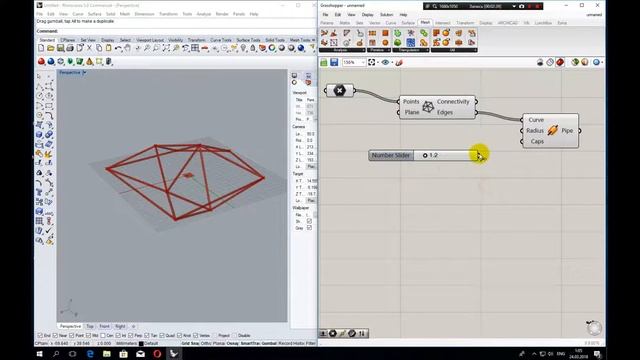Screen dimensions: 640x360
Task: Click the Grasshopper sketch pencil icon
Action: (399, 62)
